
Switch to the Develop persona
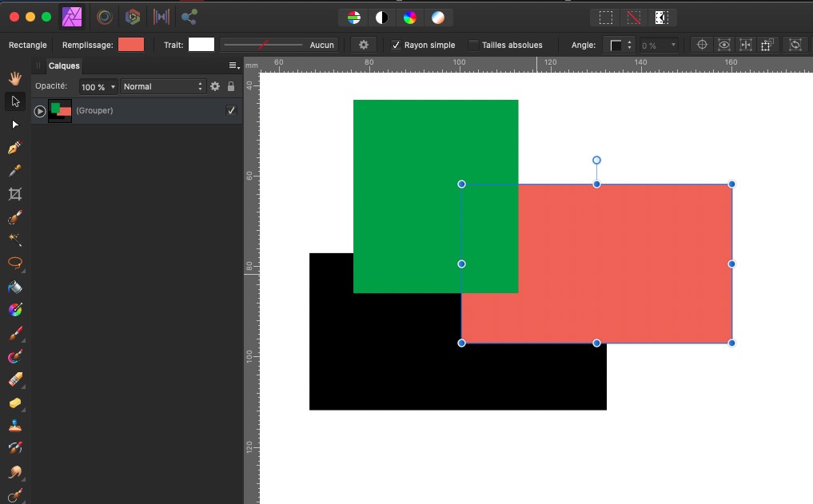tap(133, 17)
